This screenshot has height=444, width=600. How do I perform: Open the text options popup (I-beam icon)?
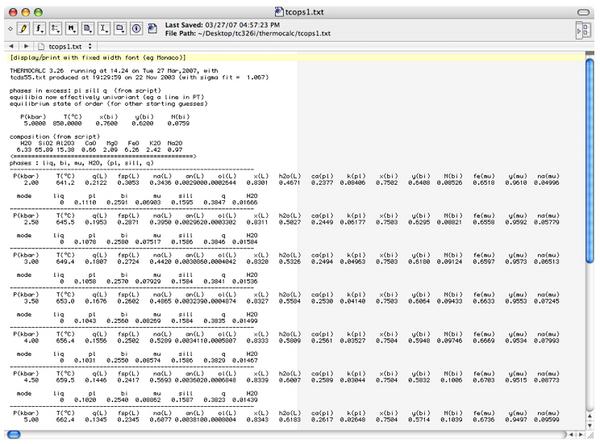(x=104, y=29)
